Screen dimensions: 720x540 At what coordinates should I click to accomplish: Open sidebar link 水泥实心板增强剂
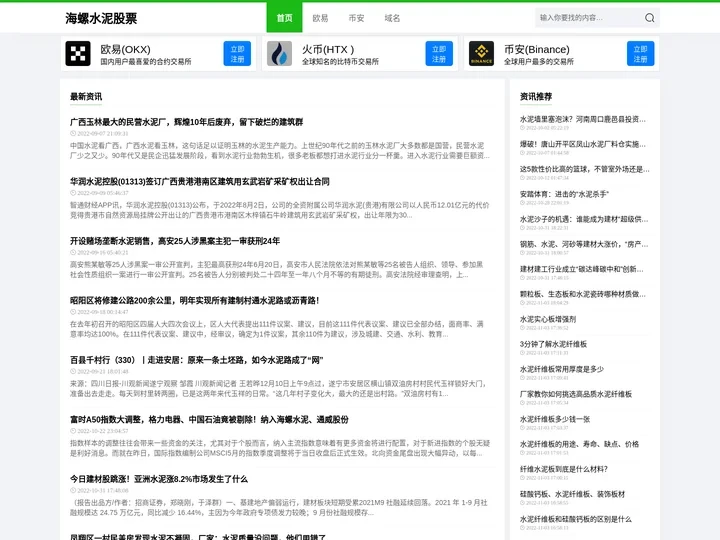(548, 319)
